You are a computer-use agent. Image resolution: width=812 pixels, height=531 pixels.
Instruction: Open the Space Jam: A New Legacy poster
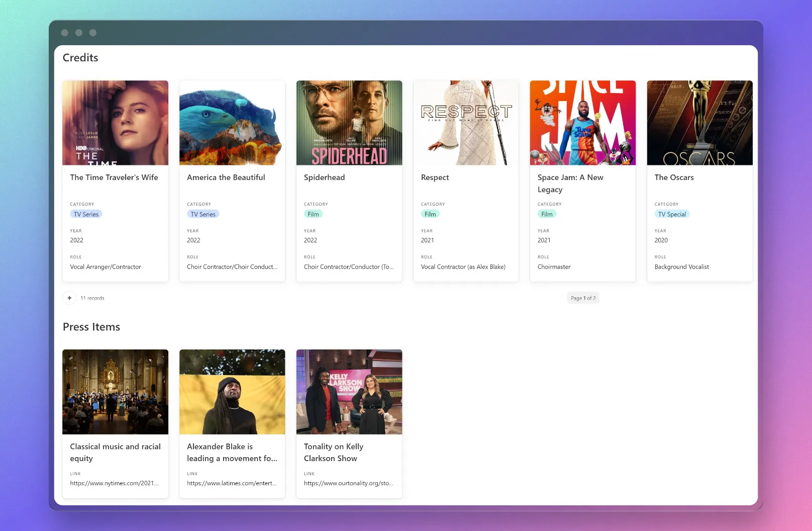point(582,122)
